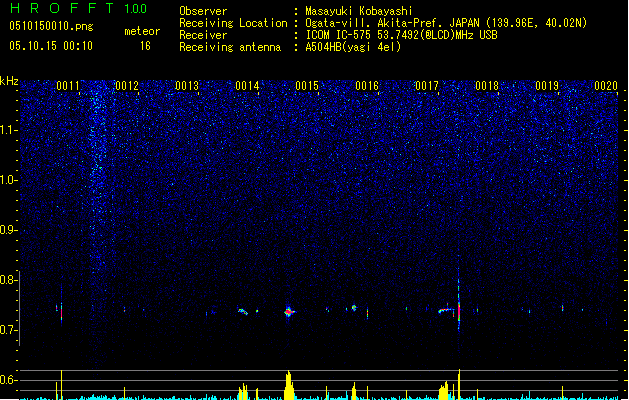
Task: Click the 0.6 kHz axis label
Action: pos(9,380)
